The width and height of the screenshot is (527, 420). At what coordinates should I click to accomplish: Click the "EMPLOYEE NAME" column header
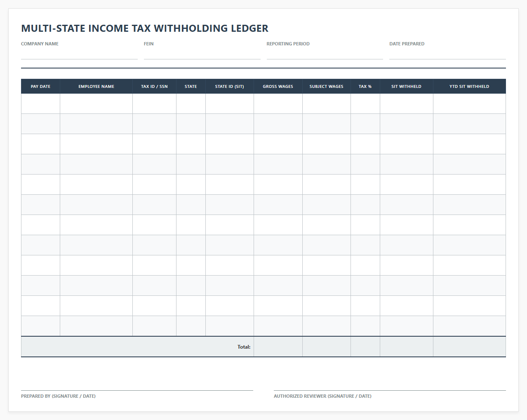pyautogui.click(x=96, y=86)
